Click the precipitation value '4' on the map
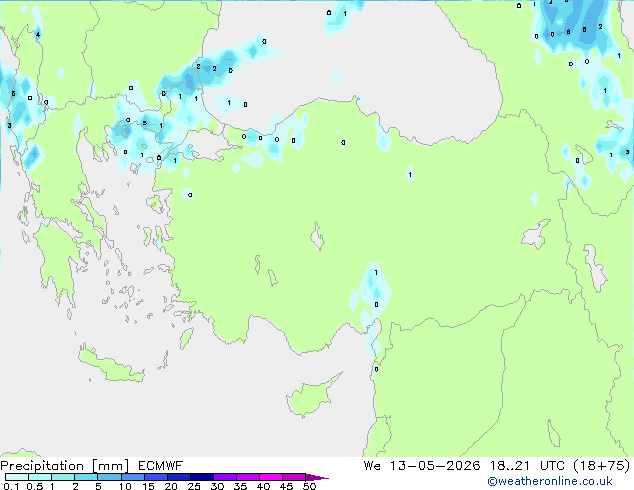 38,35
